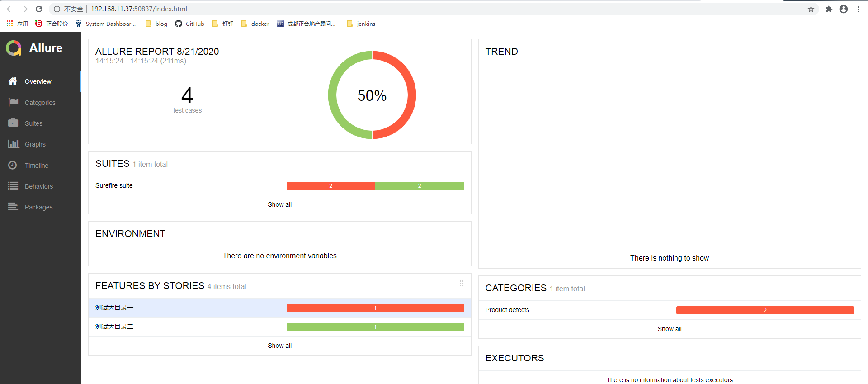This screenshot has width=868, height=384.
Task: Go back with browser back arrow
Action: pos(10,9)
